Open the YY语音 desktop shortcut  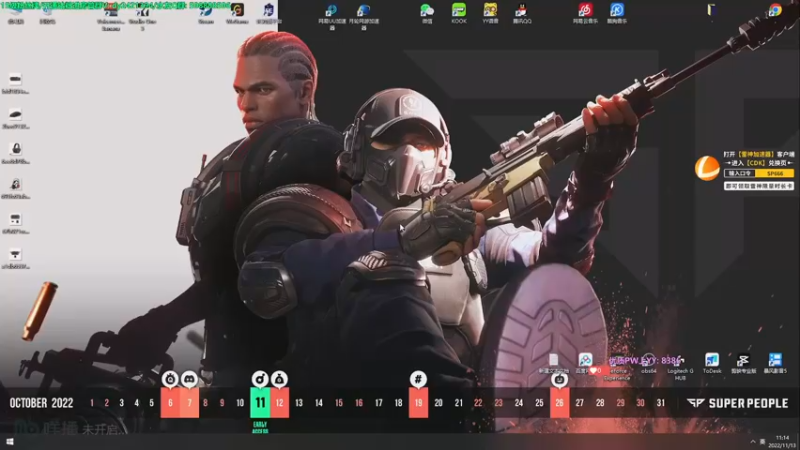coord(490,13)
